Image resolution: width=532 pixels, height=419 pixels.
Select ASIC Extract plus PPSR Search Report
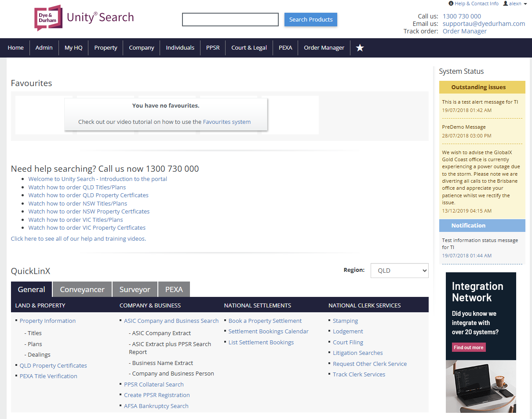tap(170, 348)
